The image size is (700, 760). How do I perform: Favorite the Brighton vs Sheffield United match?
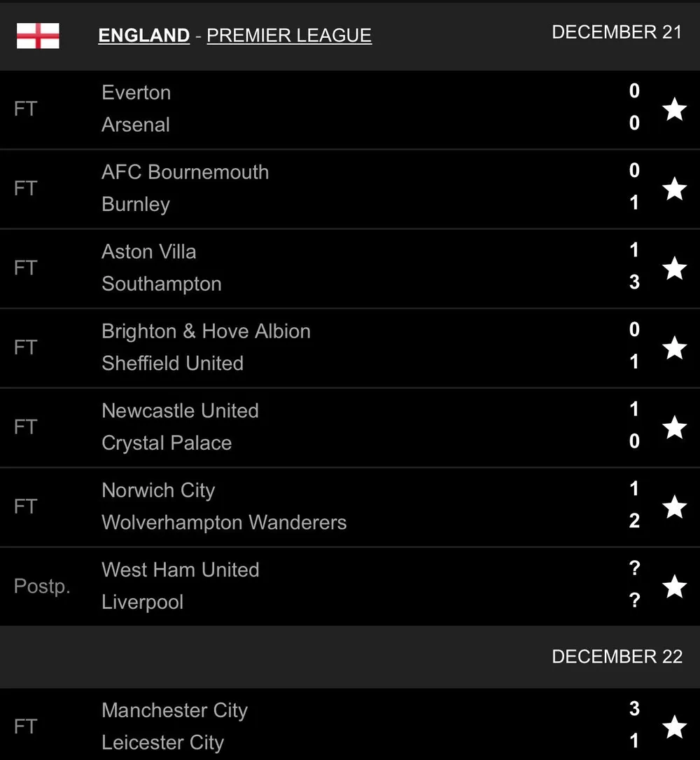674,347
